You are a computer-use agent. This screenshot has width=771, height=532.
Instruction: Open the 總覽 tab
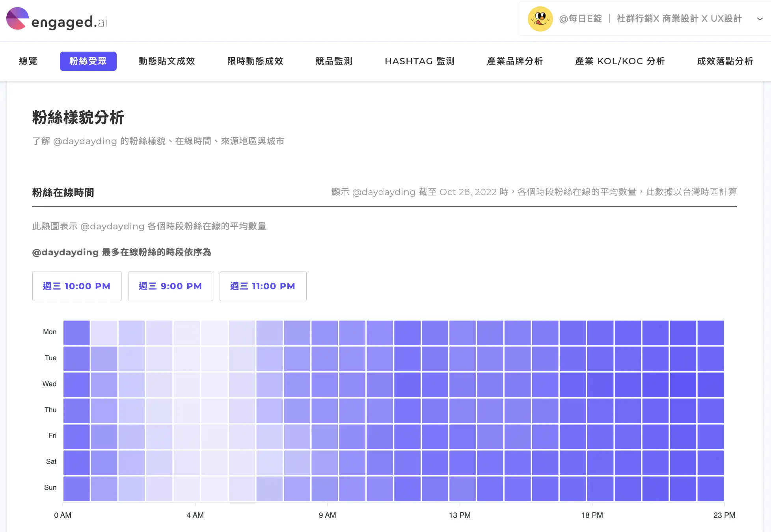click(x=28, y=61)
